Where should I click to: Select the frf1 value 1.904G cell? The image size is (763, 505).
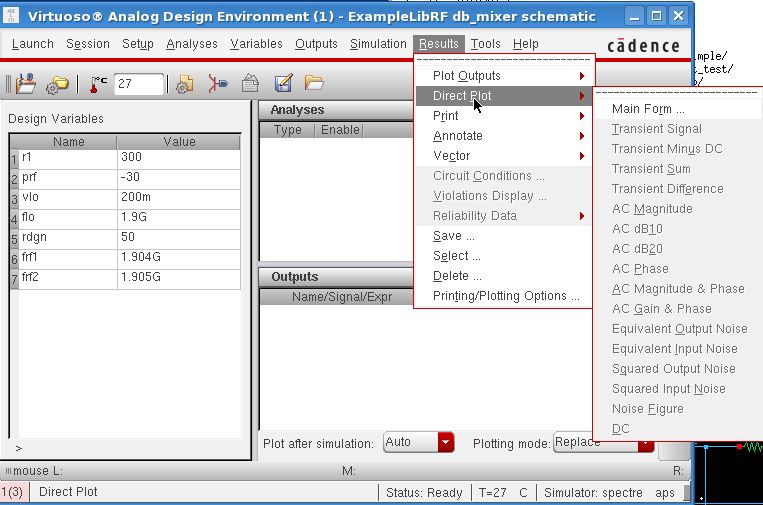(179, 258)
